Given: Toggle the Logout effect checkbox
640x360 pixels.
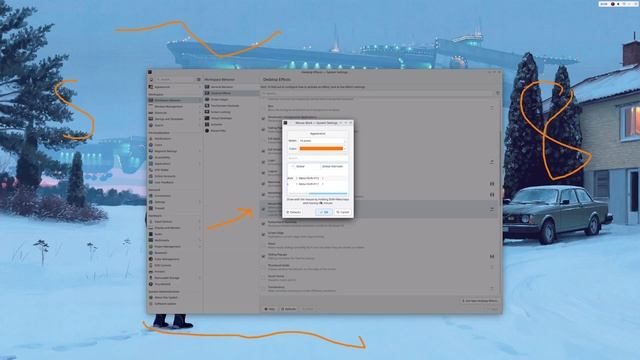Looking at the screenshot, I should click(263, 173).
